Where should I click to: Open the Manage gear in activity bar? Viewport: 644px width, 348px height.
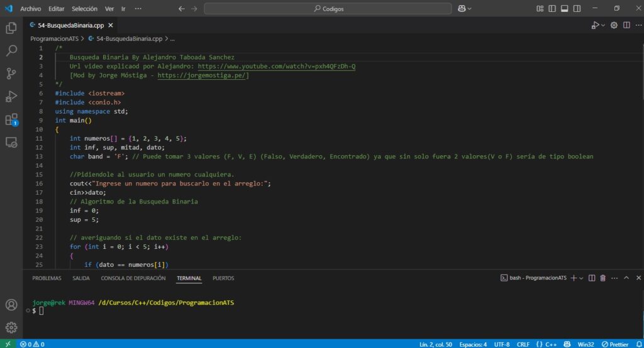(11, 327)
